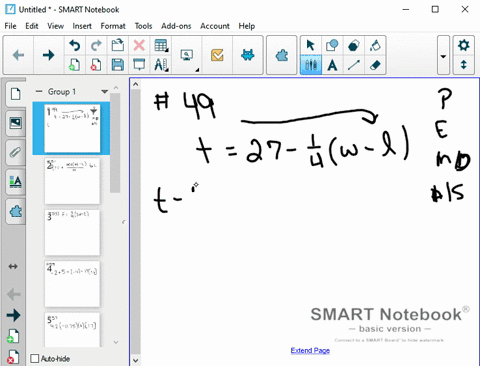Select page 5 thumbnail

(72, 329)
